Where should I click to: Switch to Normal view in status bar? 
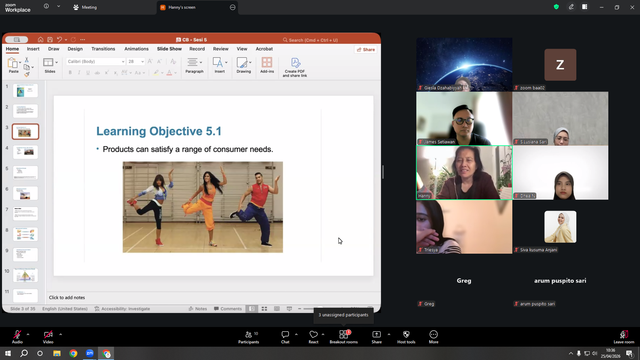(x=252, y=309)
